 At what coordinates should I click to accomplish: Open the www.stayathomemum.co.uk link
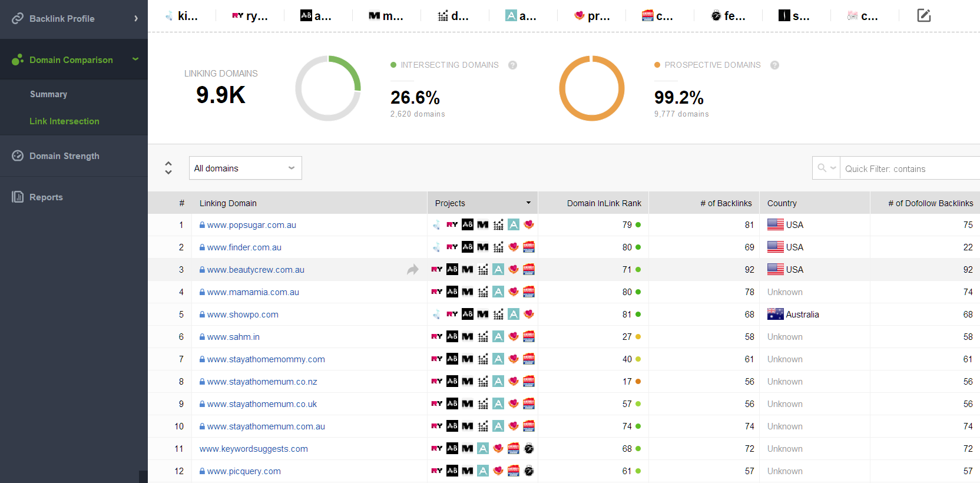tap(262, 404)
